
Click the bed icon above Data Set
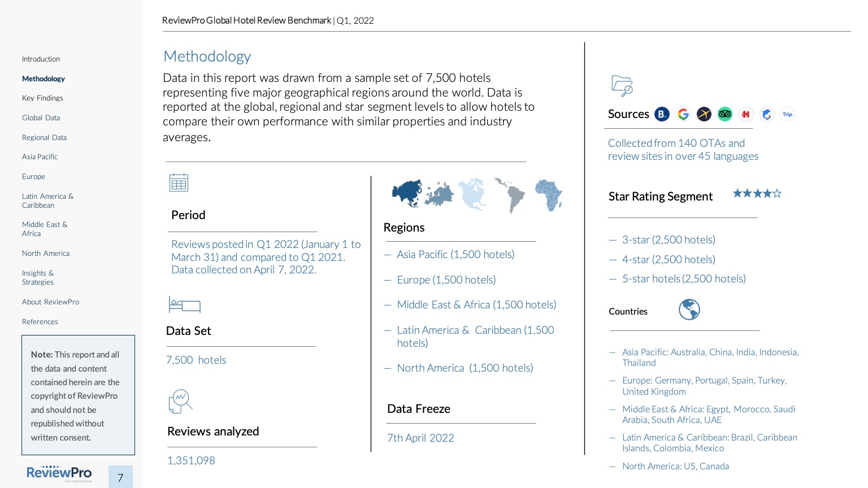coord(184,304)
